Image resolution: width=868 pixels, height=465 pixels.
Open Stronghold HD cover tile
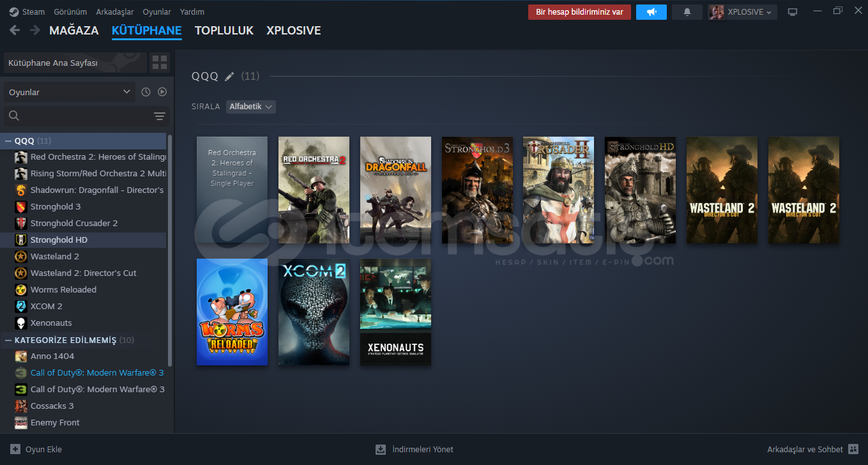coord(640,190)
